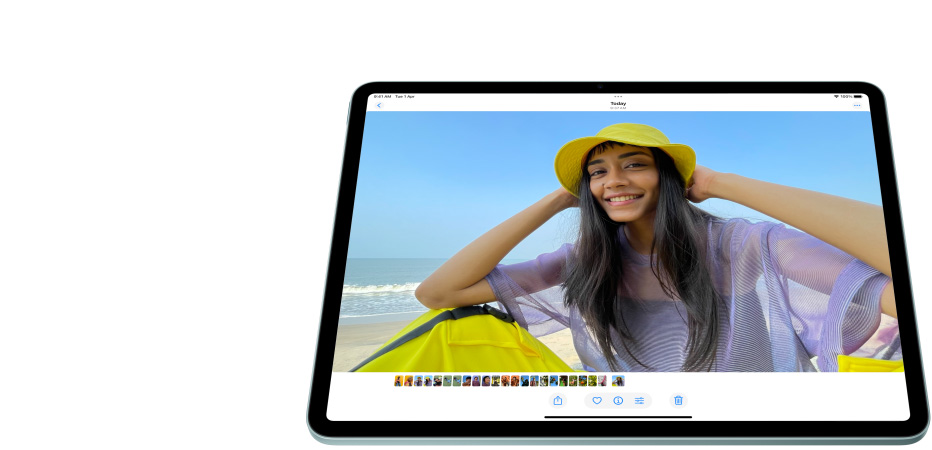Screen dimensions: 932x450
Task: Open photo info with the (i) icon
Action: (618, 400)
